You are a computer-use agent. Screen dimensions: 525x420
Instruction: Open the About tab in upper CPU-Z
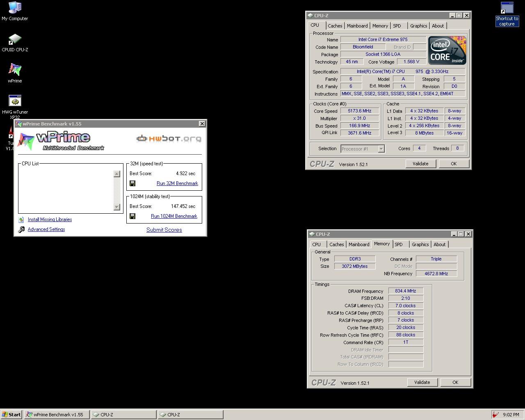[438, 26]
